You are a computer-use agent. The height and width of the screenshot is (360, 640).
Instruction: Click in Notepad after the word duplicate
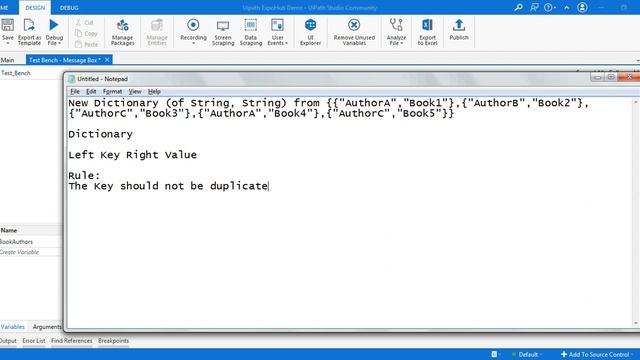(x=269, y=186)
